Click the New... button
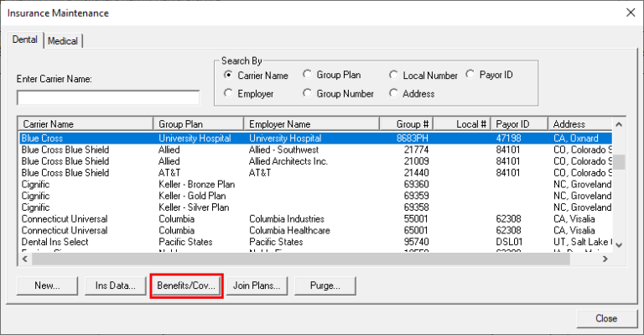644x335 pixels. [47, 285]
